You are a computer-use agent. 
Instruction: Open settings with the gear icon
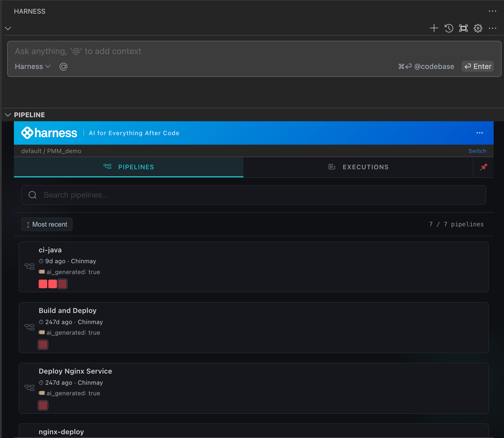478,28
